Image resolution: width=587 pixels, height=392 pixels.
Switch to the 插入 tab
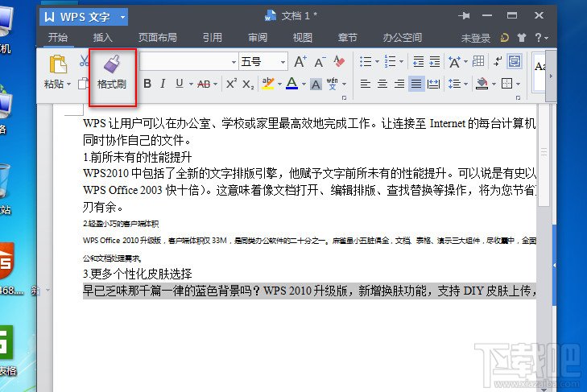tap(102, 38)
